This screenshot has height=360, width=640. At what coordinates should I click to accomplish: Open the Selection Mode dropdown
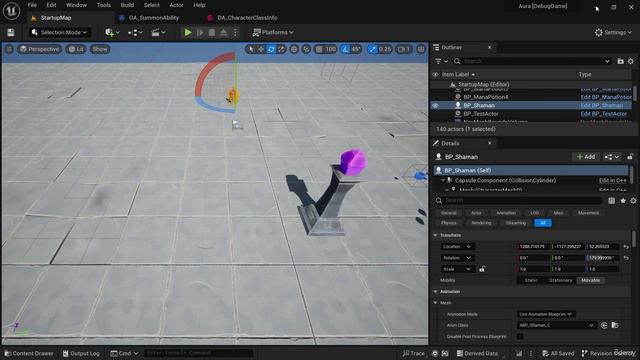pos(60,32)
